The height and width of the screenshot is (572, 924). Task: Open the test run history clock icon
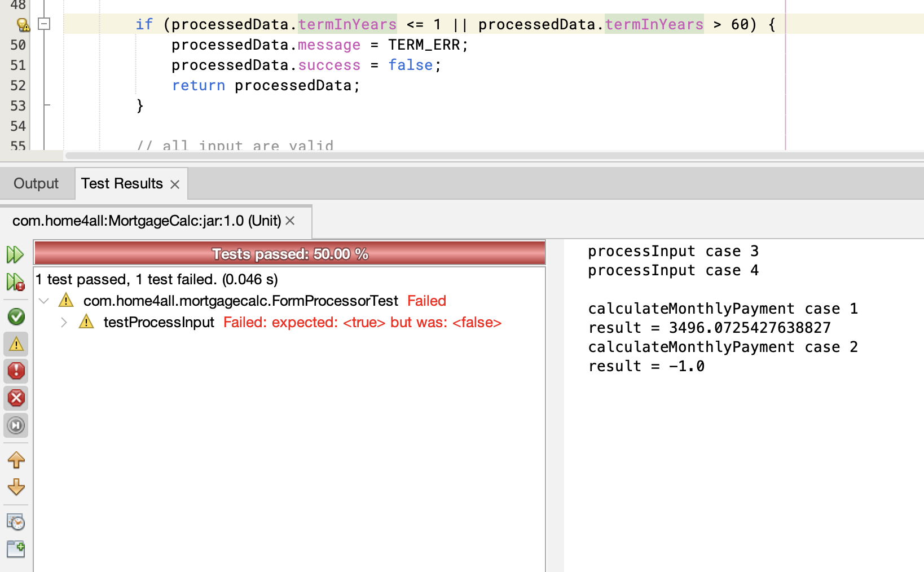[x=16, y=522]
